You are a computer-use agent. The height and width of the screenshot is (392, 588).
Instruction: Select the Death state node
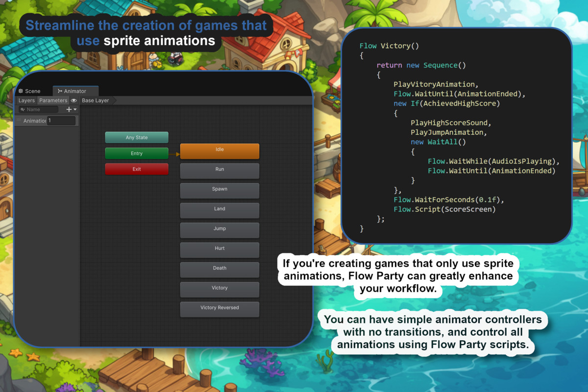pos(220,270)
